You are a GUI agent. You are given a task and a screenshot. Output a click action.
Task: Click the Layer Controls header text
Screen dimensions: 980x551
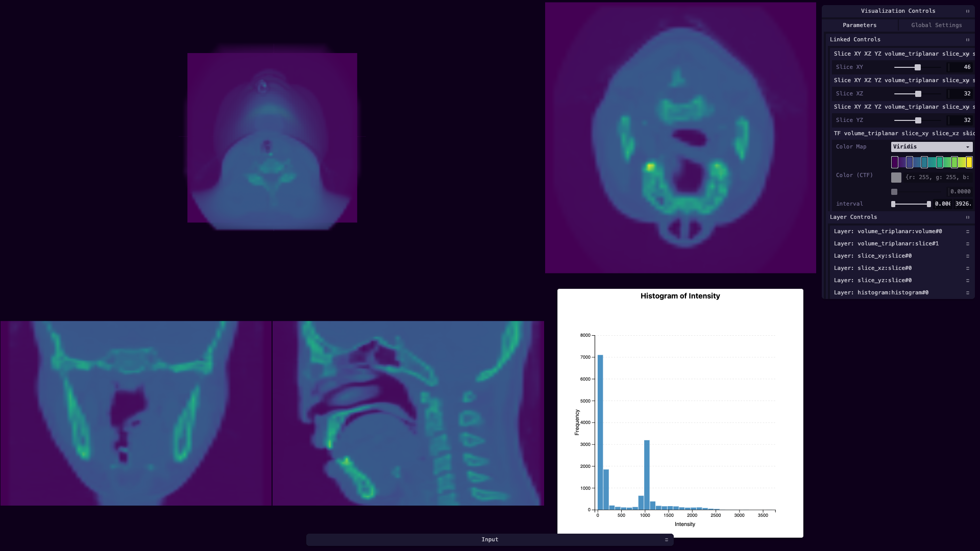853,217
